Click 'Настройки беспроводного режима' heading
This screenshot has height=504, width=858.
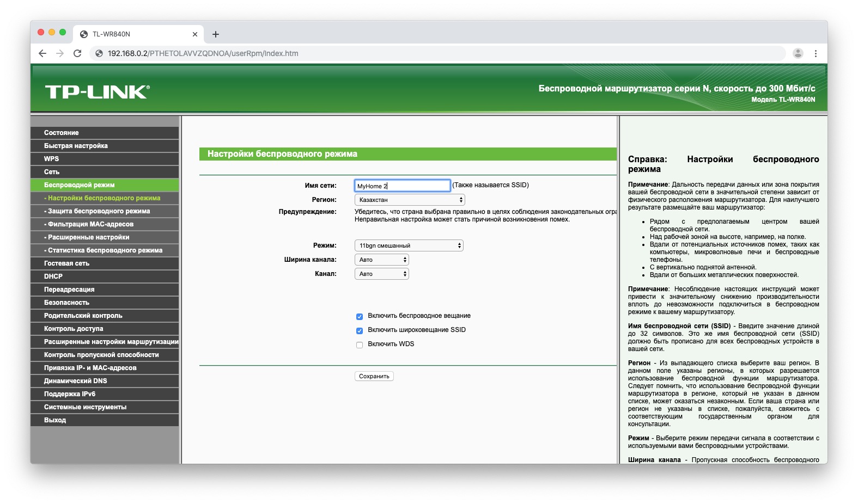tap(282, 154)
